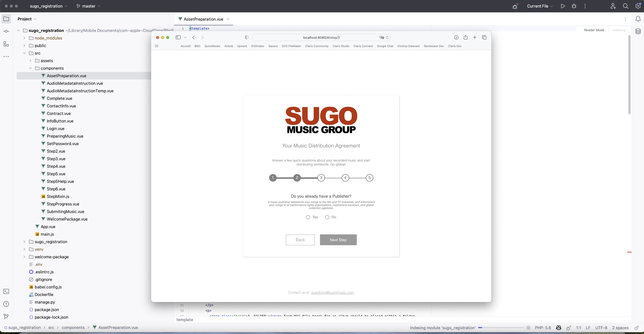Select the Yes radio button

pyautogui.click(x=308, y=217)
